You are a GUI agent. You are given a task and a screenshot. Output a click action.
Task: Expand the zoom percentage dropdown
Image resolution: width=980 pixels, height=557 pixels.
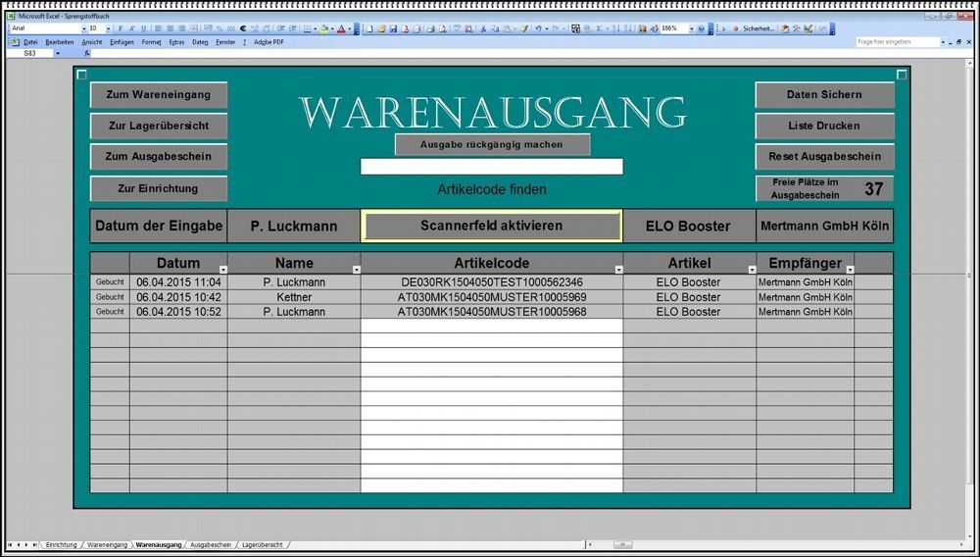point(691,29)
